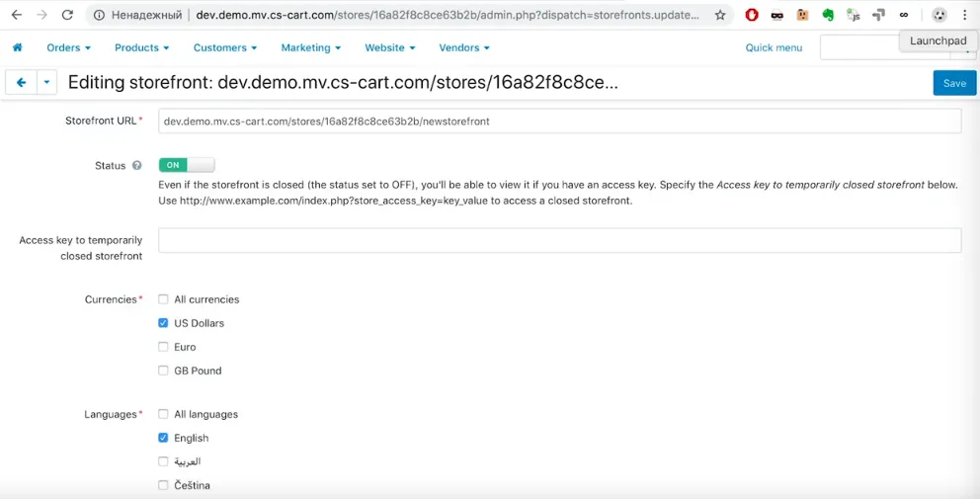
Task: Open the Quick menu link
Action: [774, 47]
